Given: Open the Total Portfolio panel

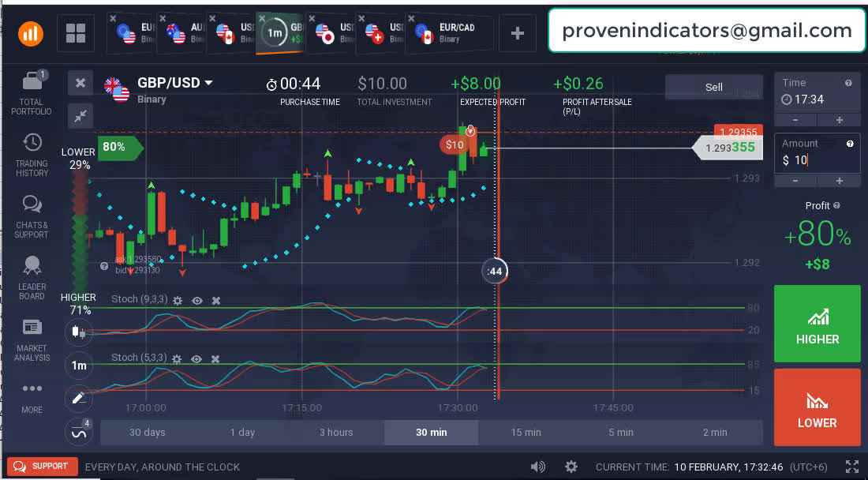Looking at the screenshot, I should 32,92.
